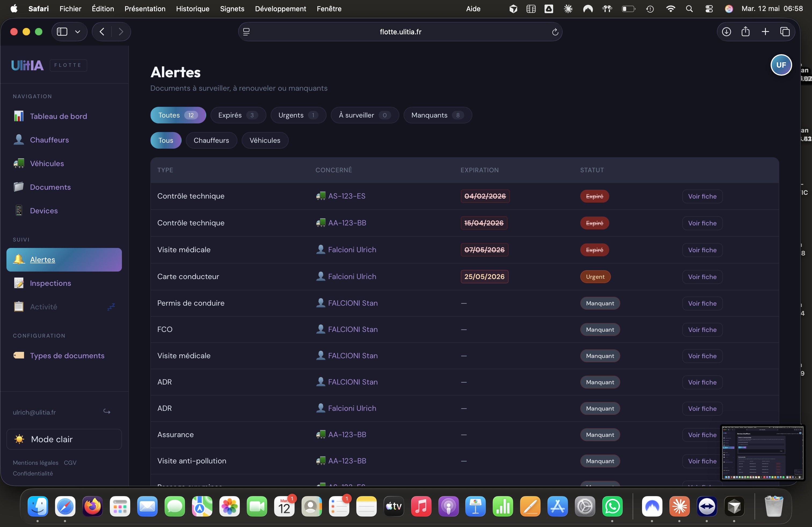Open Voir fiche for AS-123-ES contrôle technique
The width and height of the screenshot is (812, 527).
click(702, 196)
